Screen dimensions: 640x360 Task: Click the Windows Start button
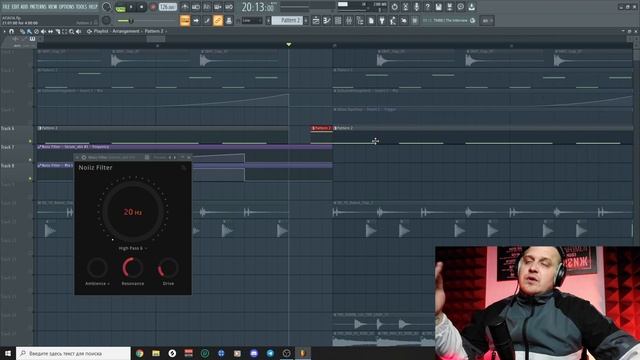coord(8,353)
